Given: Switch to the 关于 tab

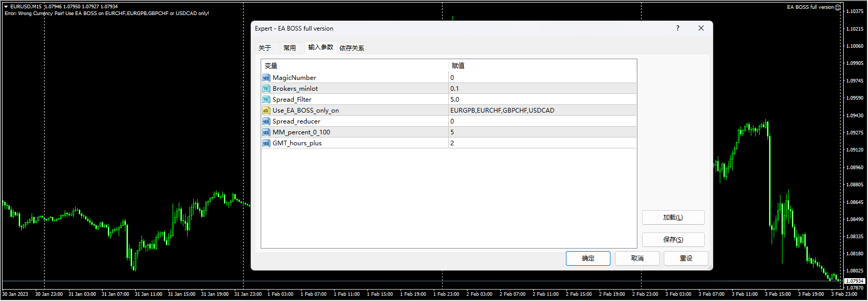Looking at the screenshot, I should tap(265, 48).
